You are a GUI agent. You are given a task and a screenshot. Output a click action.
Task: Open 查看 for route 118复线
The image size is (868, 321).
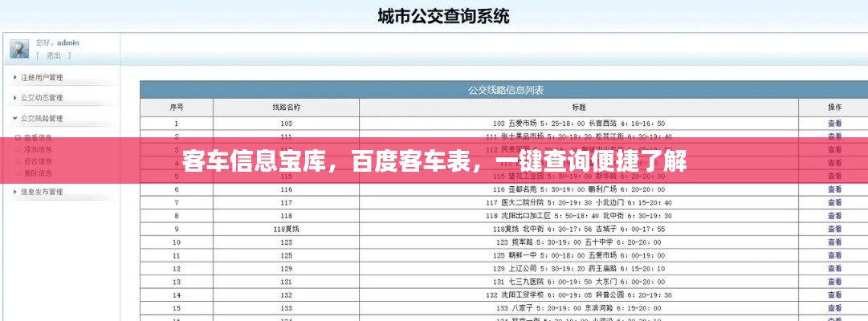click(835, 230)
